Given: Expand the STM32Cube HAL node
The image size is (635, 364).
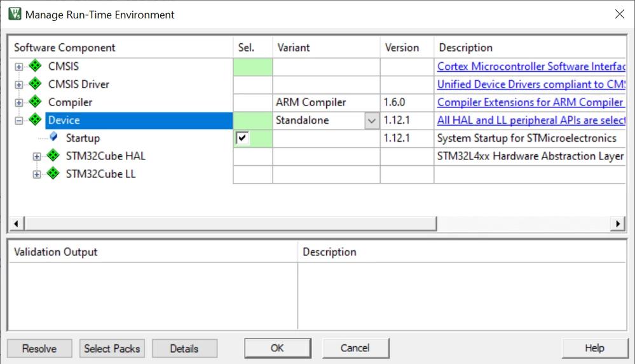Looking at the screenshot, I should 37,157.
